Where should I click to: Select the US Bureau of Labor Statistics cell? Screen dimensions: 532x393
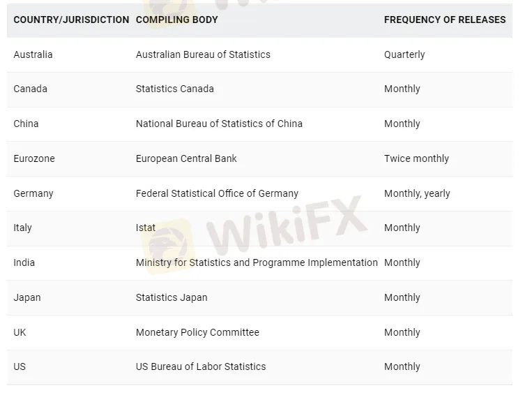coord(201,366)
